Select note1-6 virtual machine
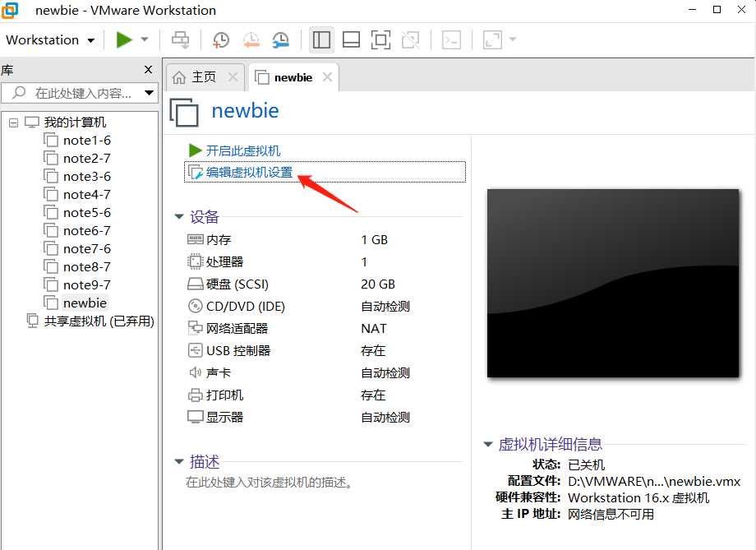 point(87,141)
